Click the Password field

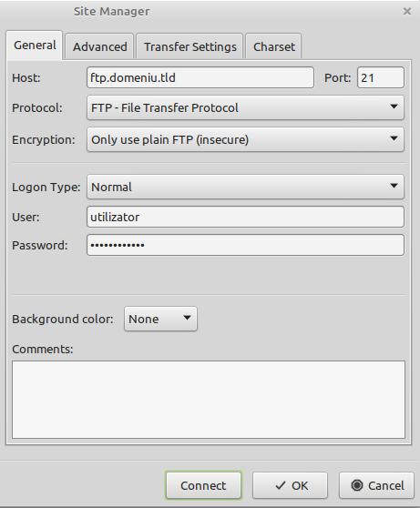tap(245, 245)
